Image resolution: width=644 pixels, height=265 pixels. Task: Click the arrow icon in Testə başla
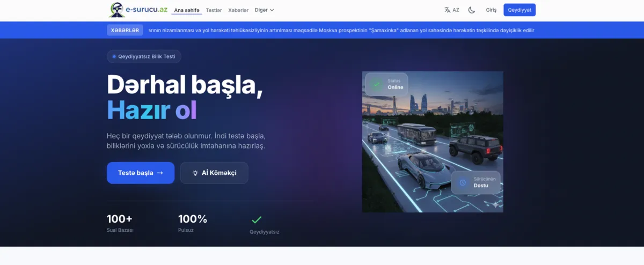pyautogui.click(x=159, y=173)
